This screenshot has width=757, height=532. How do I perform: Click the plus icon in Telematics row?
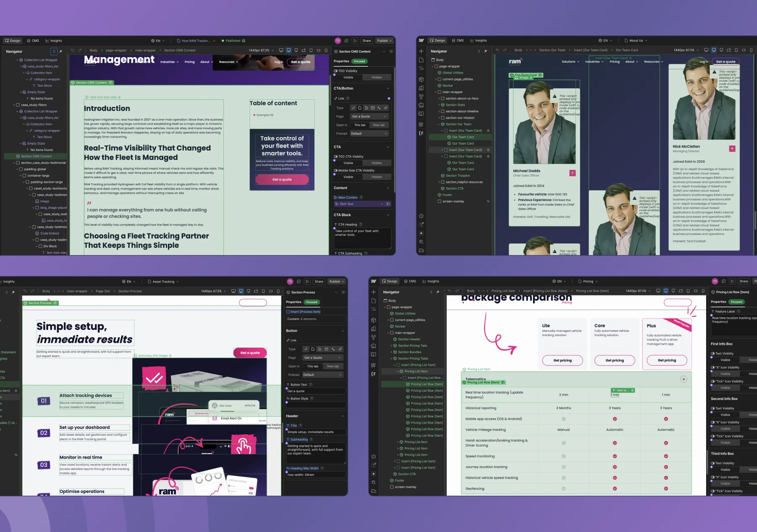(x=684, y=379)
